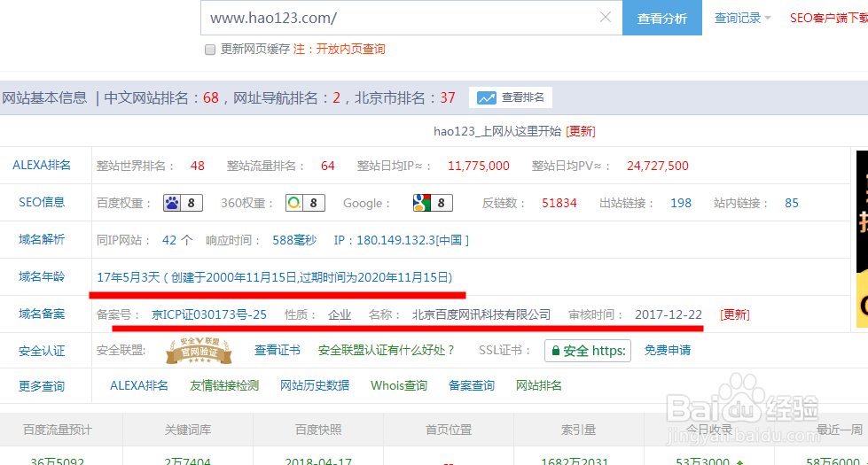The width and height of the screenshot is (868, 465).
Task: Click the Baidu paw weight icon
Action: pyautogui.click(x=183, y=203)
